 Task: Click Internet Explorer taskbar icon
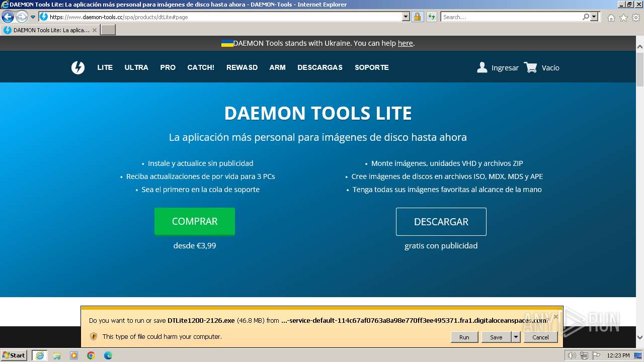(40, 355)
